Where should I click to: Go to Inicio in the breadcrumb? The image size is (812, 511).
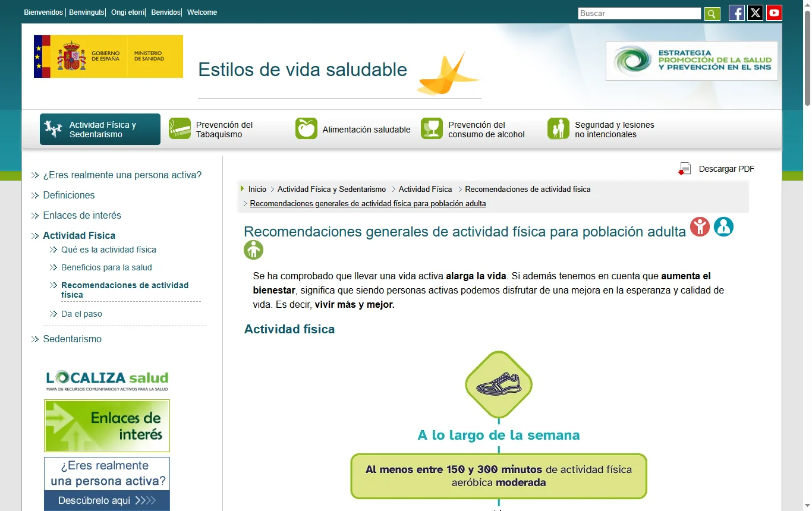click(257, 190)
